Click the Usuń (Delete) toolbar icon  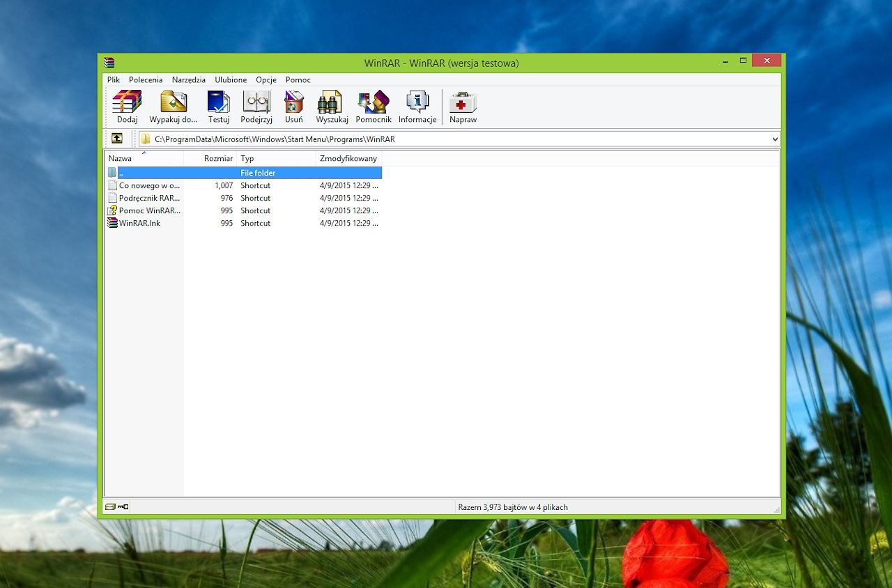pyautogui.click(x=294, y=102)
